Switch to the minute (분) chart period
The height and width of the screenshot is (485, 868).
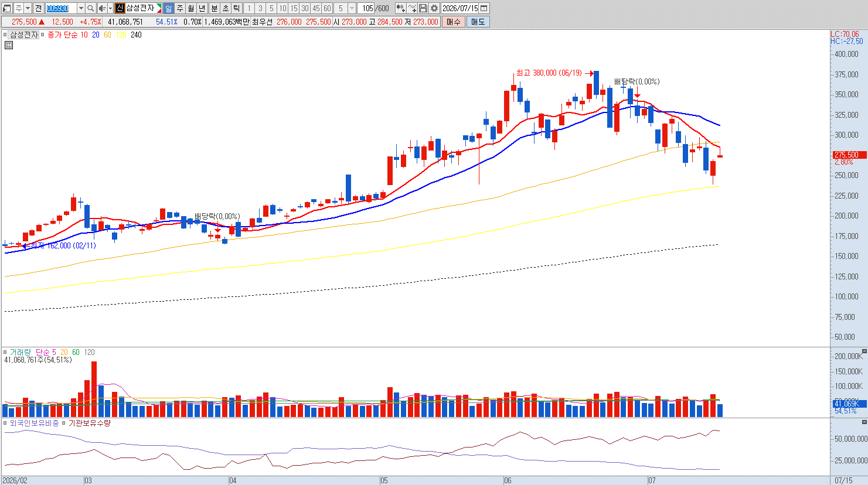(215, 8)
